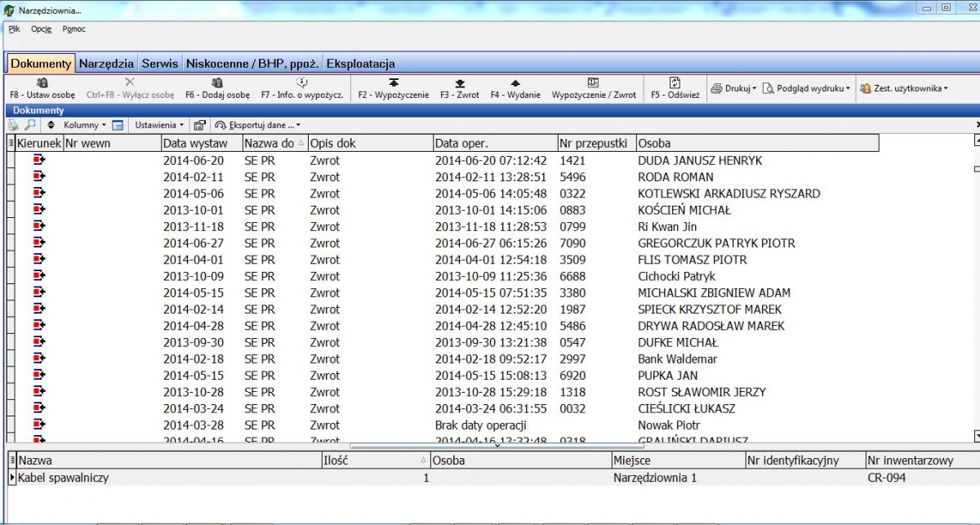Open Zest. użytkownika dropdown

coord(904,88)
